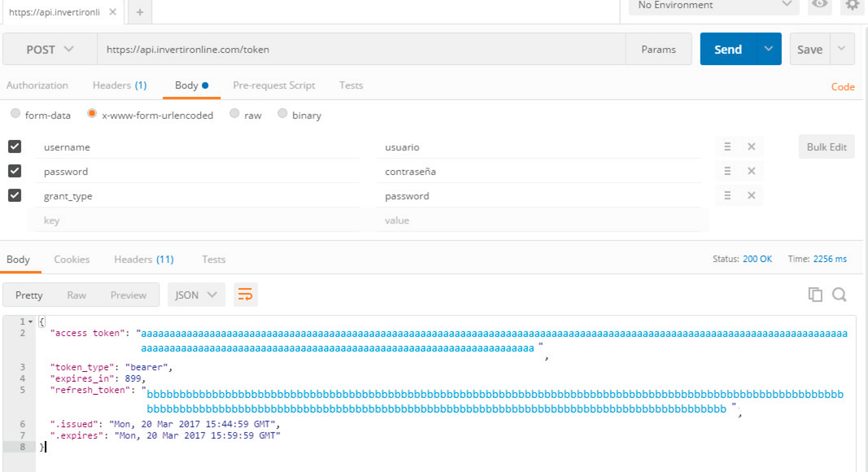Uncheck the grant_type parameter checkbox
Image resolution: width=868 pixels, height=472 pixels.
(x=14, y=195)
